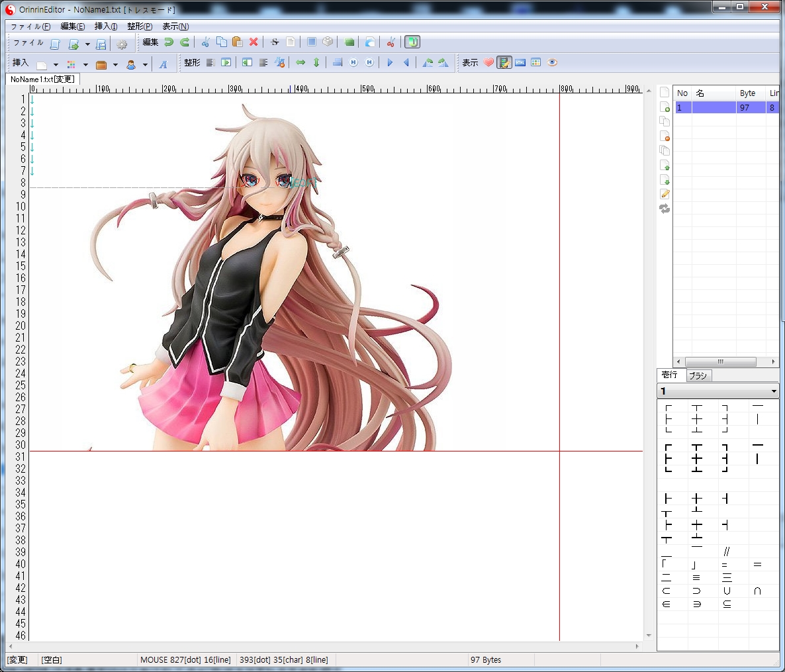Viewport: 785px width, 672px height.
Task: Click the add new page icon with green plus
Action: 665,107
